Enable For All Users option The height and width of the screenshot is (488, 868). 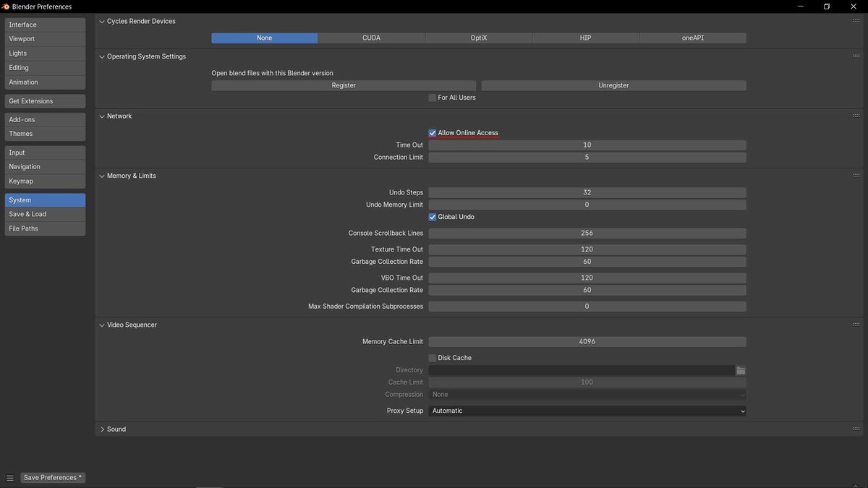[x=432, y=97]
